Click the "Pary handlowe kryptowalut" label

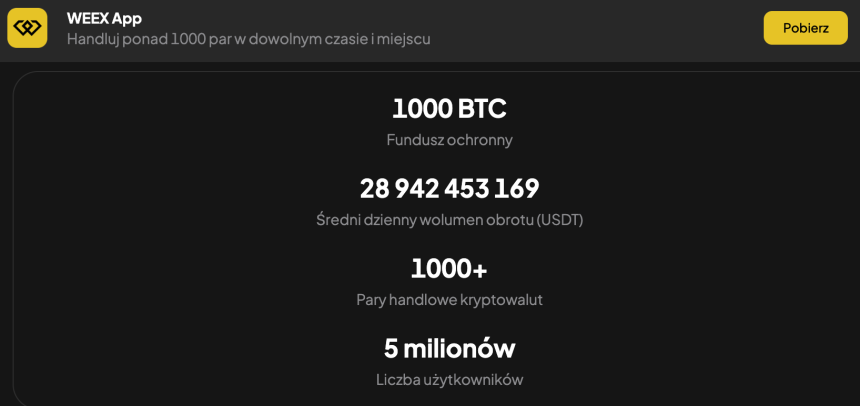click(x=449, y=300)
